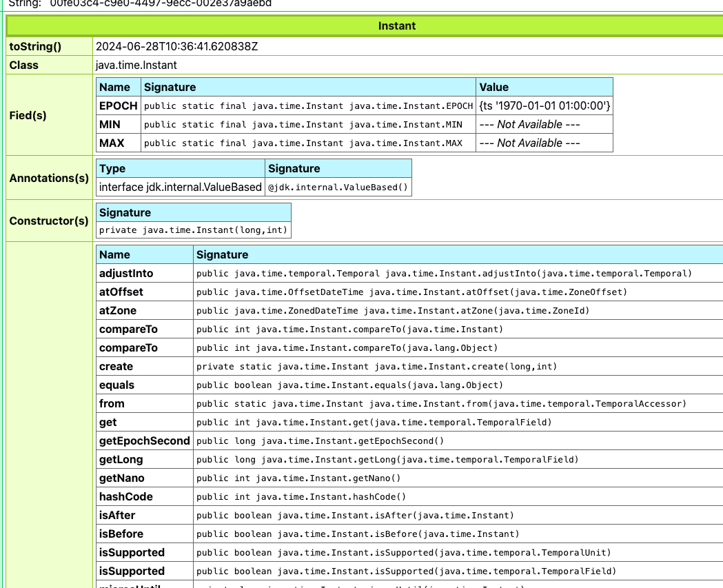This screenshot has width=723, height=588.
Task: Collapse the green Instant dump header
Action: (397, 26)
